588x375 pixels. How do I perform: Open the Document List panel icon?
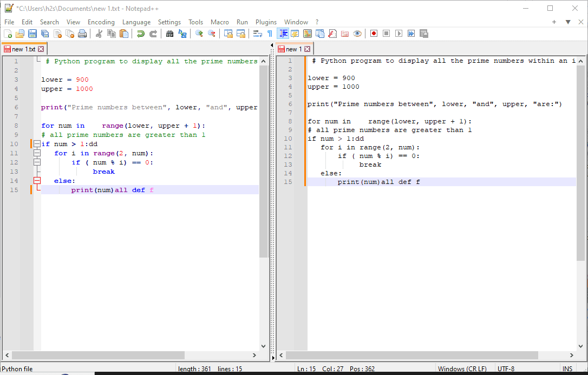pyautogui.click(x=320, y=34)
